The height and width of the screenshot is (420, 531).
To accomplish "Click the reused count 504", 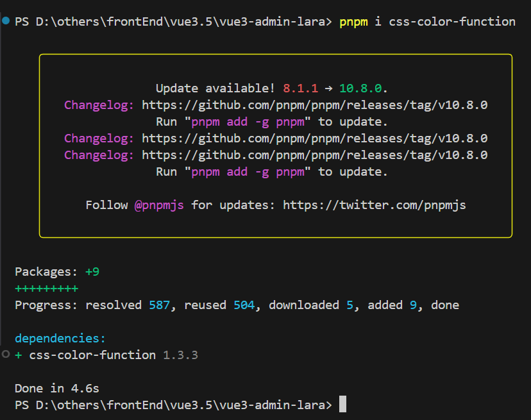I will [244, 305].
